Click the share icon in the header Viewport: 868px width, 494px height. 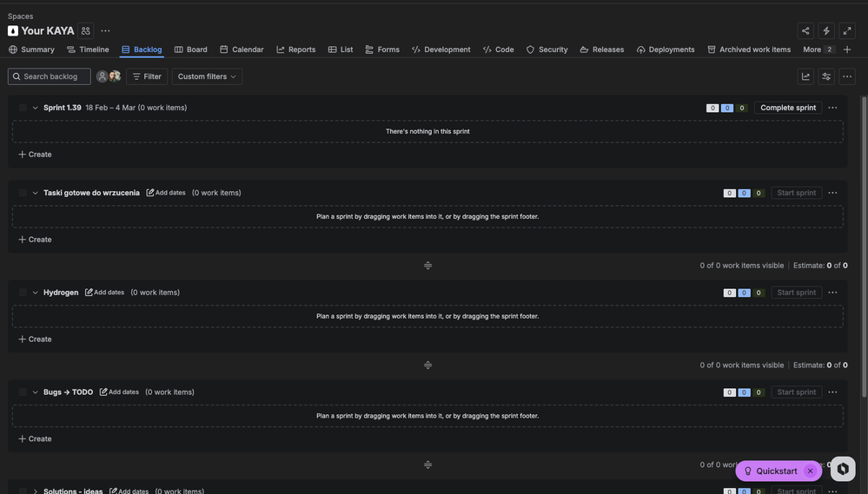(805, 31)
